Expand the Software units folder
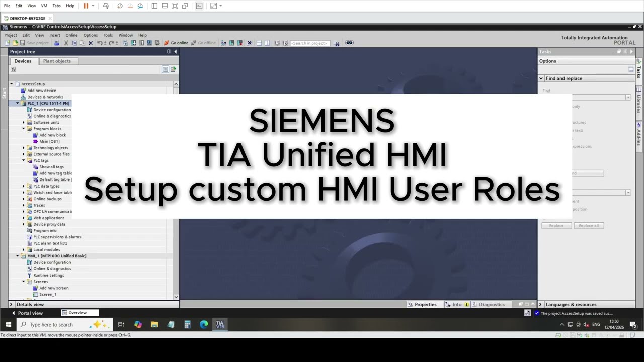This screenshot has height=362, width=644. (x=24, y=122)
